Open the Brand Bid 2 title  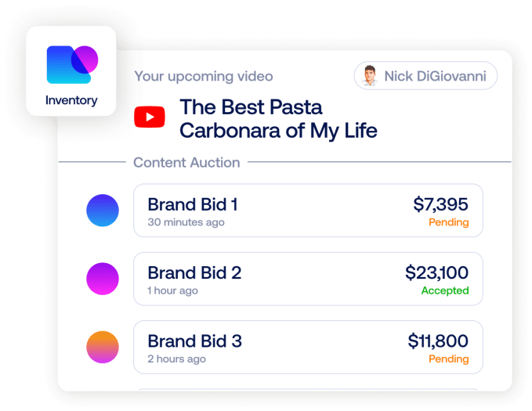(x=194, y=273)
